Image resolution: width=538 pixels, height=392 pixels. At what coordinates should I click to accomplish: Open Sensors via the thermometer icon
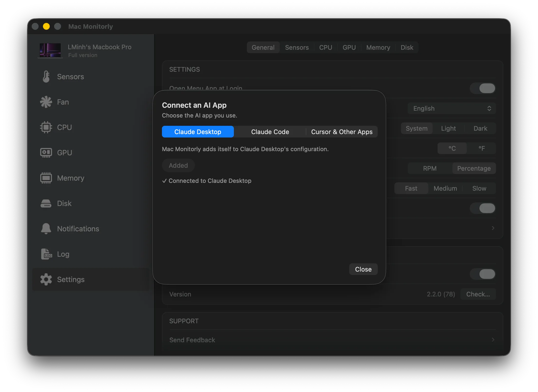coord(46,77)
